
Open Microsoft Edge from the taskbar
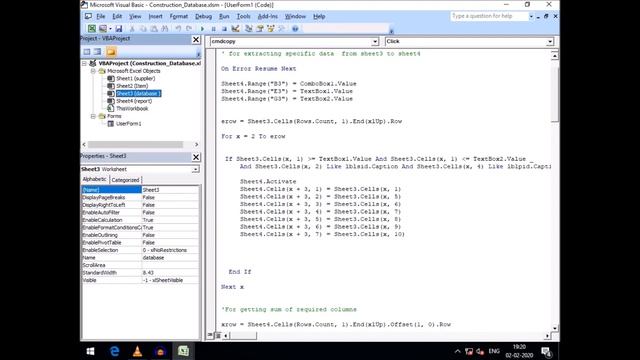[x=115, y=351]
